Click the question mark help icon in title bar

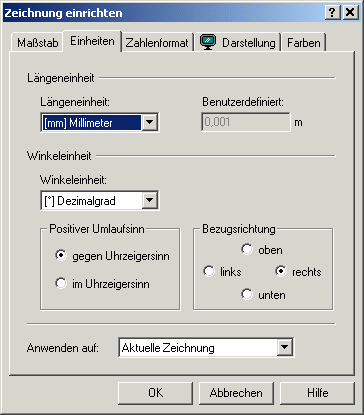pos(333,13)
